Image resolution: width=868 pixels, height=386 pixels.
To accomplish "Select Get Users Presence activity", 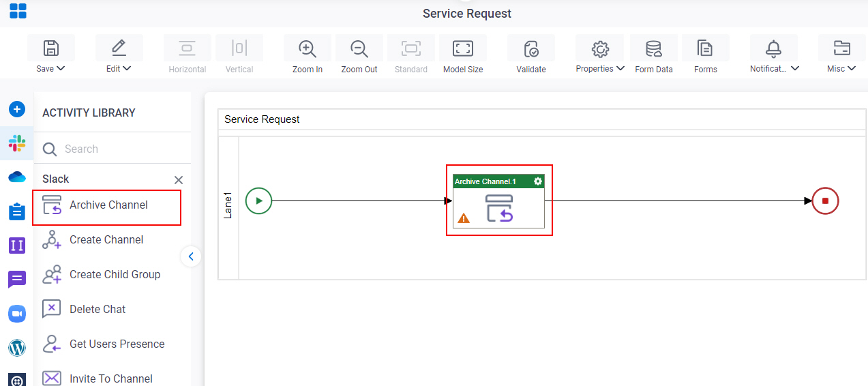I will 117,344.
